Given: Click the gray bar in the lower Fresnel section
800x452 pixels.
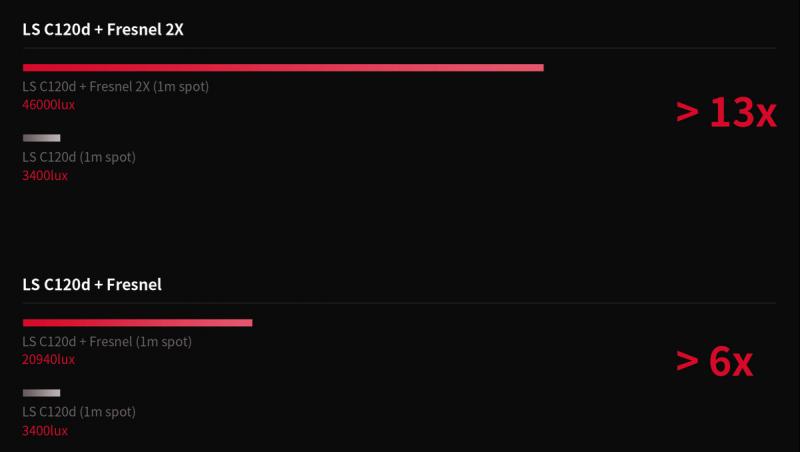Looking at the screenshot, I should (x=41, y=393).
